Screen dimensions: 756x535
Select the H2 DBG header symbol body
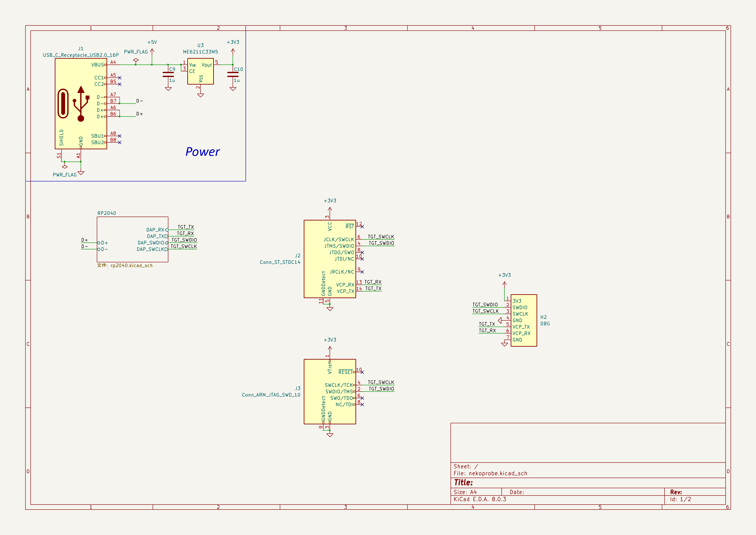click(524, 320)
